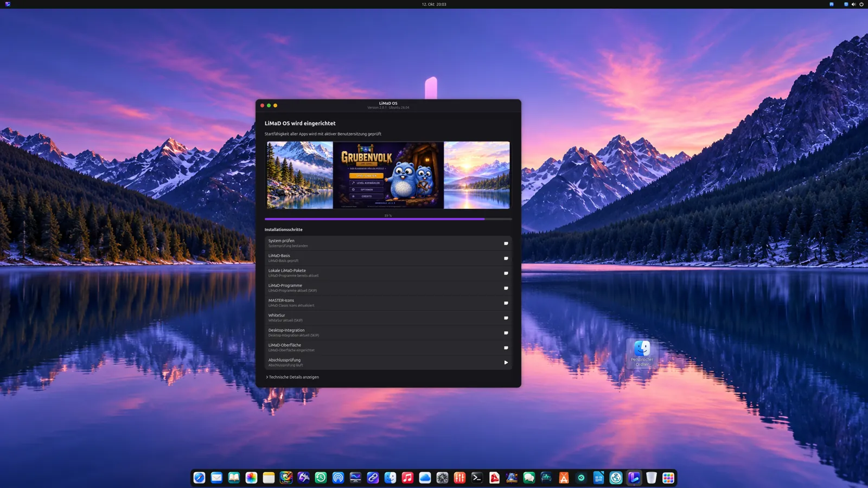Select the Desktop-Integration step row
868x488 pixels.
point(388,332)
